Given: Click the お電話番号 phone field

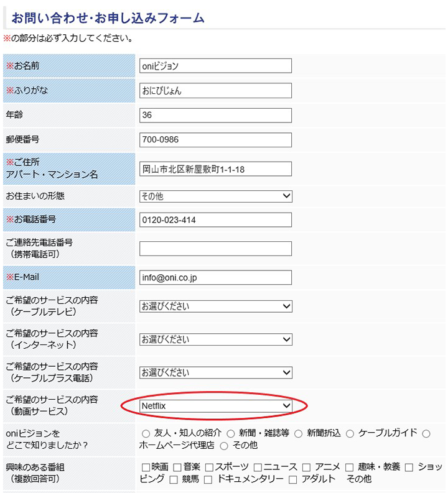Looking at the screenshot, I should pyautogui.click(x=215, y=220).
